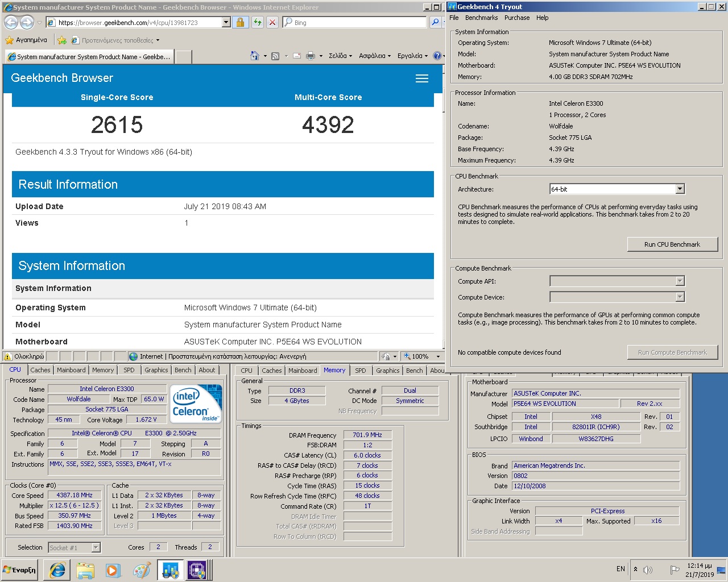
Task: Open Windows Explorer folder from taskbar
Action: [x=85, y=570]
